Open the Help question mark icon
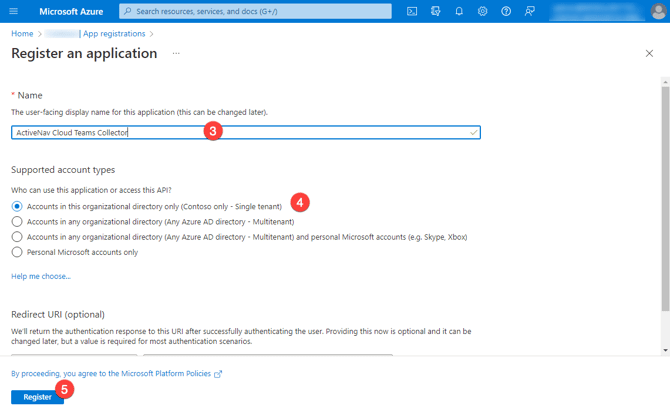The image size is (670, 416). click(x=506, y=12)
